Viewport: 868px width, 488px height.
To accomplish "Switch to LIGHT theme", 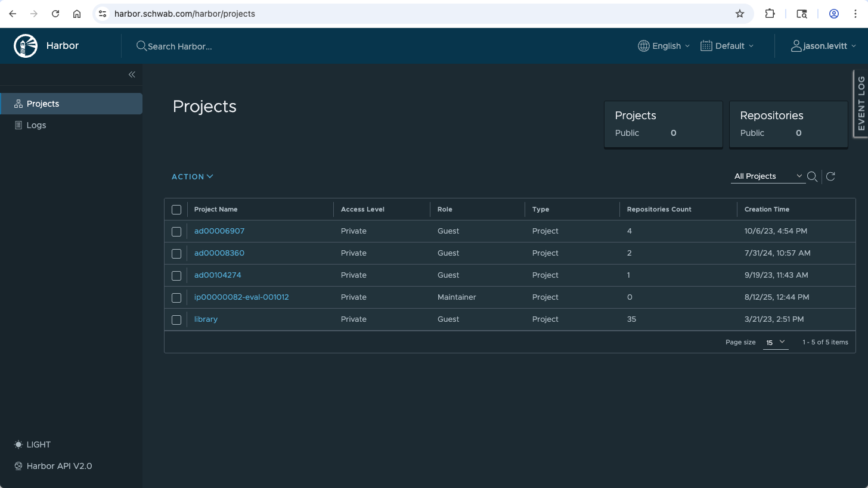I will pyautogui.click(x=32, y=445).
